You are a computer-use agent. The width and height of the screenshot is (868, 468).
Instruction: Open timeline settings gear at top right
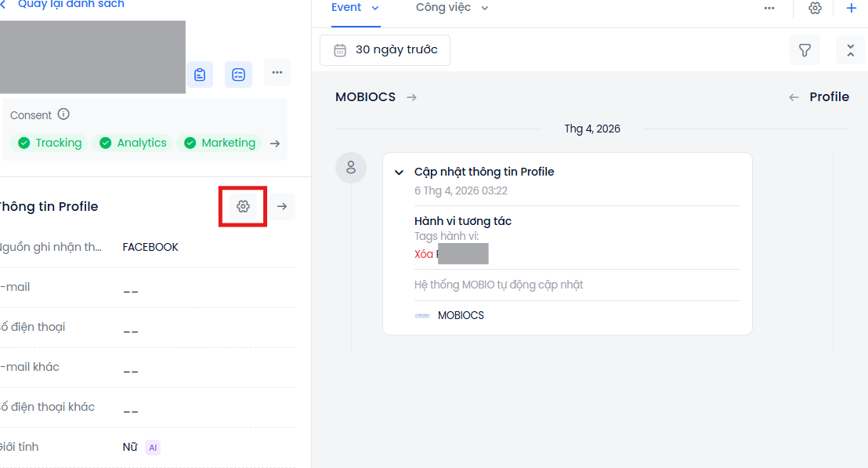[815, 8]
